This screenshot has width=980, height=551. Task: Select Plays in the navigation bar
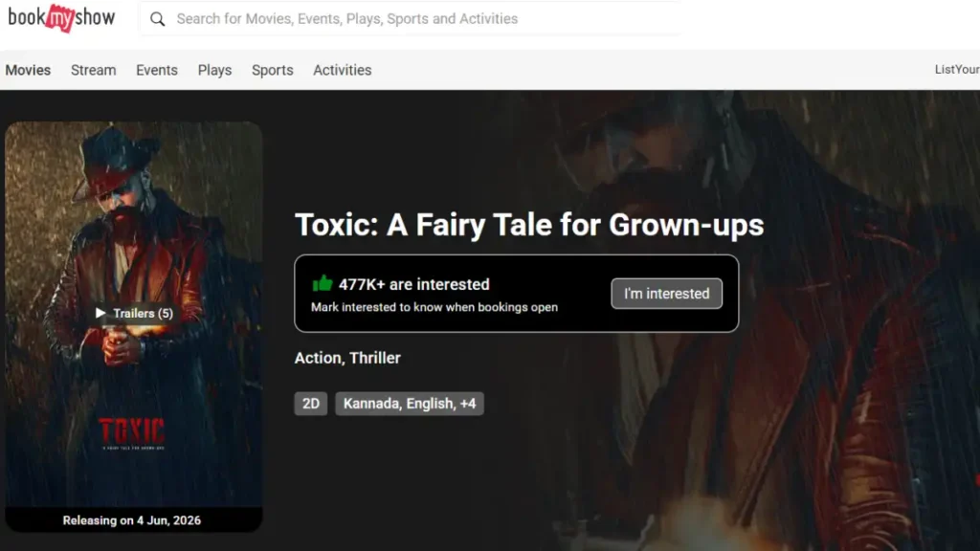coord(214,70)
